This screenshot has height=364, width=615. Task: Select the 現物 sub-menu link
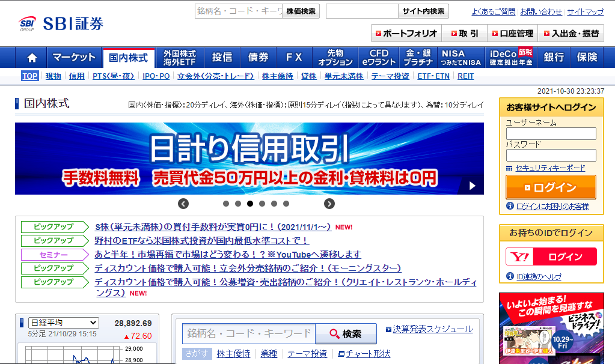point(54,76)
